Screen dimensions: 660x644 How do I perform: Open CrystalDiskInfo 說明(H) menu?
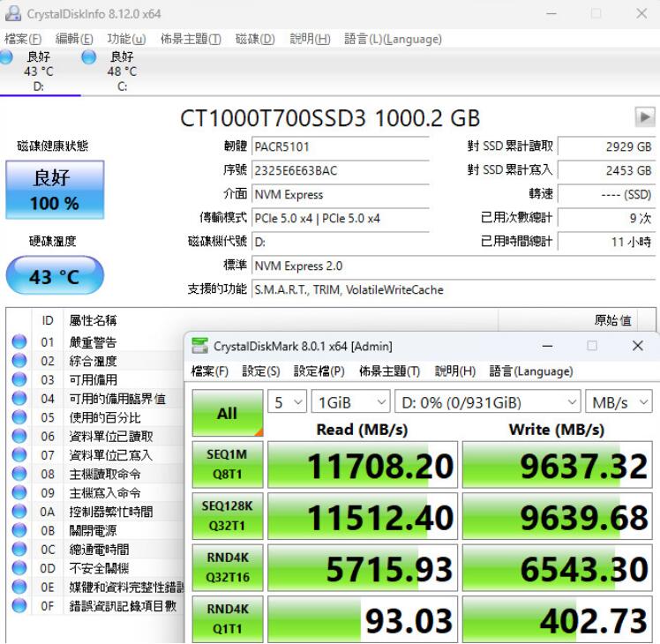click(311, 39)
